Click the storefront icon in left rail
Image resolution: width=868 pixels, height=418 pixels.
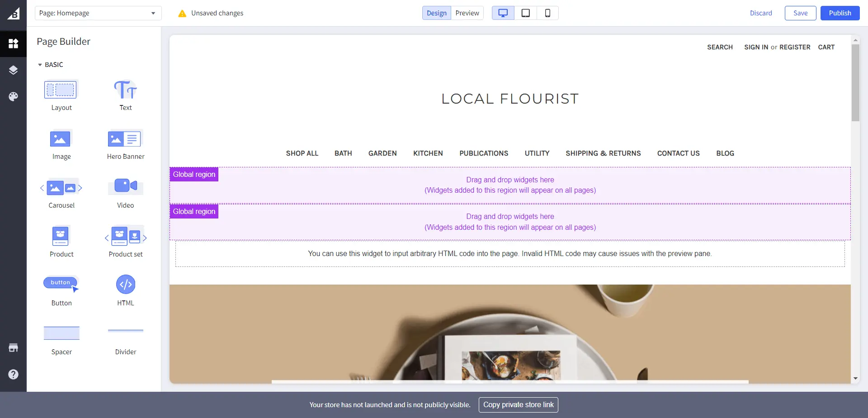click(13, 347)
